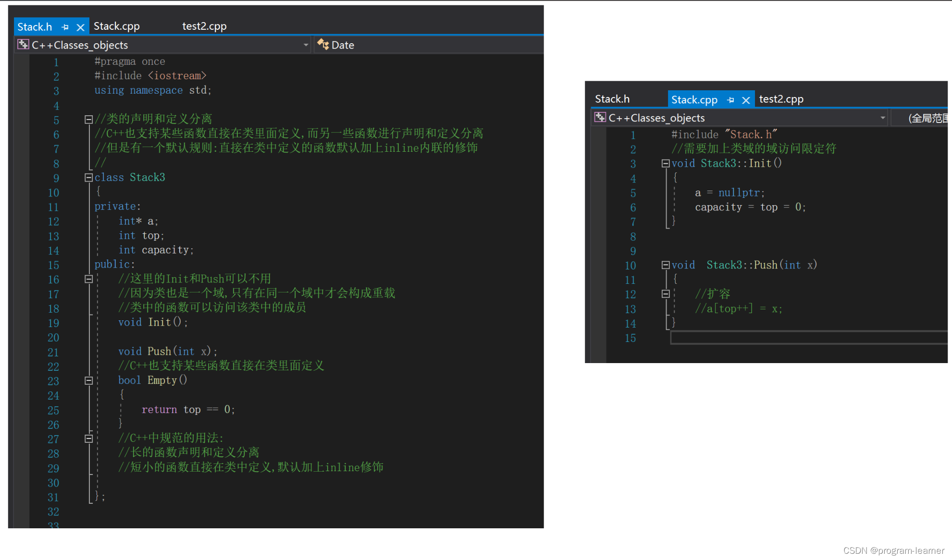
Task: Click project icon beside C++Classes_objects in left editor
Action: [23, 45]
